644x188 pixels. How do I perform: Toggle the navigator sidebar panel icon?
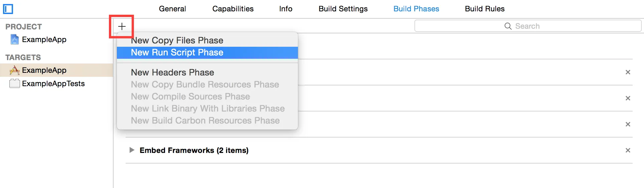pyautogui.click(x=8, y=9)
